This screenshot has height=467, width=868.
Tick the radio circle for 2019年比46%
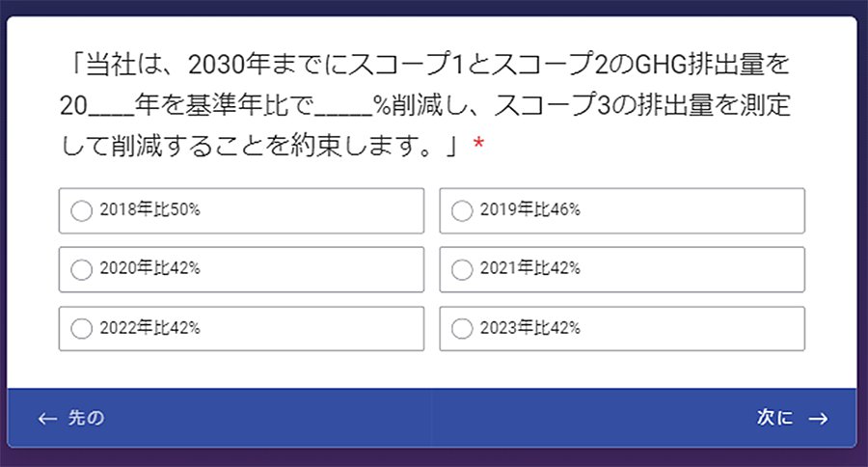click(462, 210)
